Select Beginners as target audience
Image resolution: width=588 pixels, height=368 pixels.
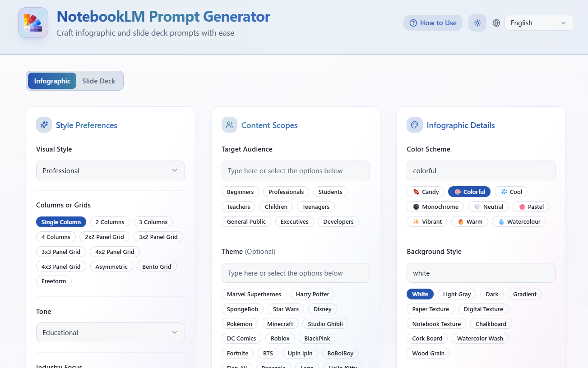pyautogui.click(x=241, y=192)
